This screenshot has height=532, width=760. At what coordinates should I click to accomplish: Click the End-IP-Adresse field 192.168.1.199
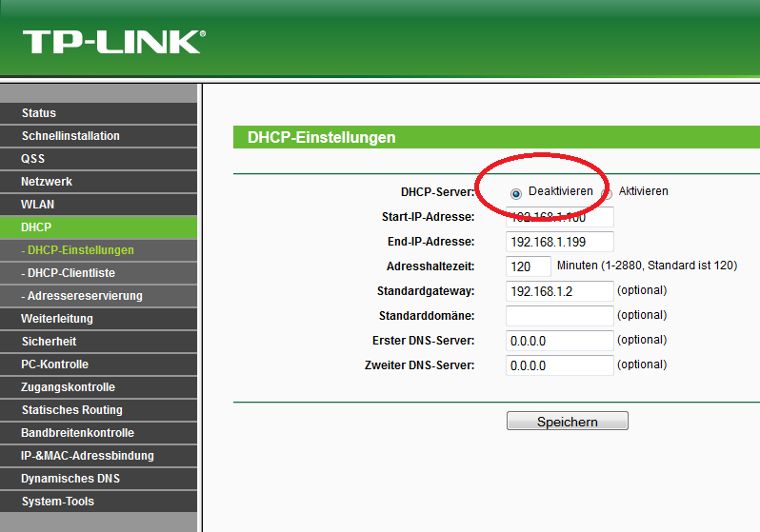pyautogui.click(x=560, y=242)
